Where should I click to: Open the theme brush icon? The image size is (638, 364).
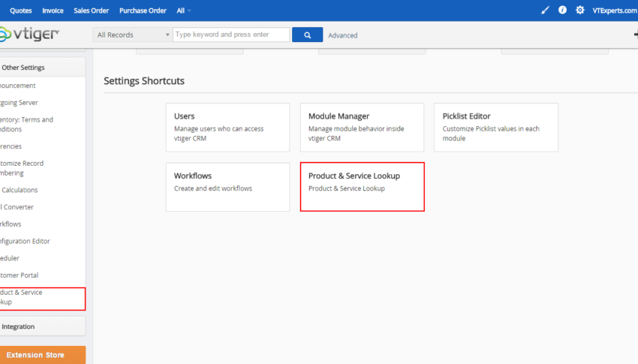[545, 11]
